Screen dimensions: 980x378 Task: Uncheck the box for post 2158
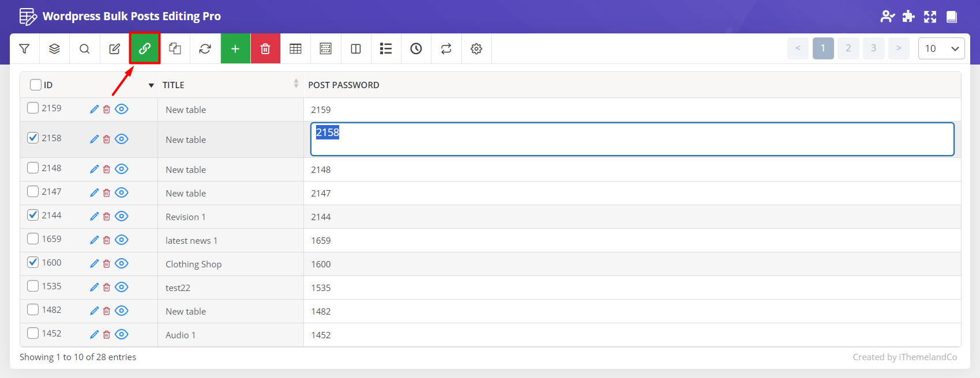pos(33,138)
